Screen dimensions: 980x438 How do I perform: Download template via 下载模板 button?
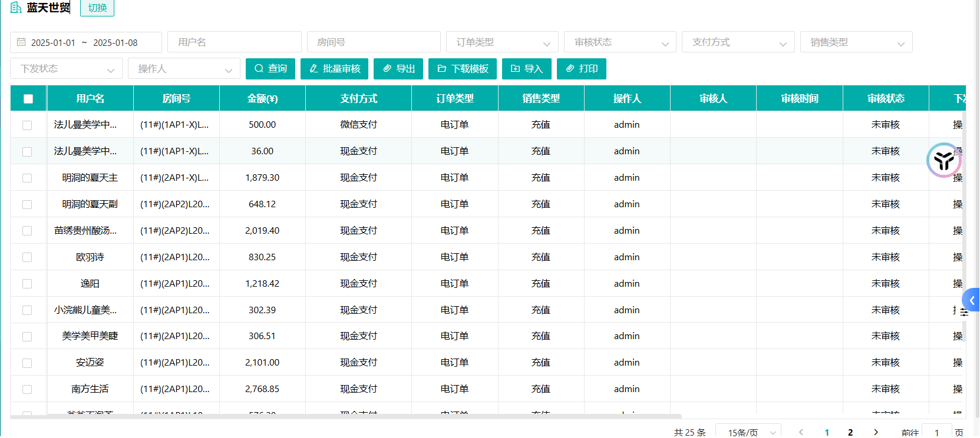463,69
